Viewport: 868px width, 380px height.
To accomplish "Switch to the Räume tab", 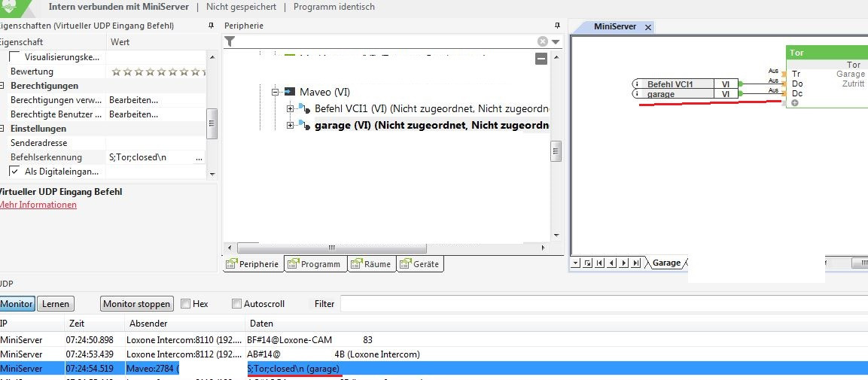I will [372, 264].
